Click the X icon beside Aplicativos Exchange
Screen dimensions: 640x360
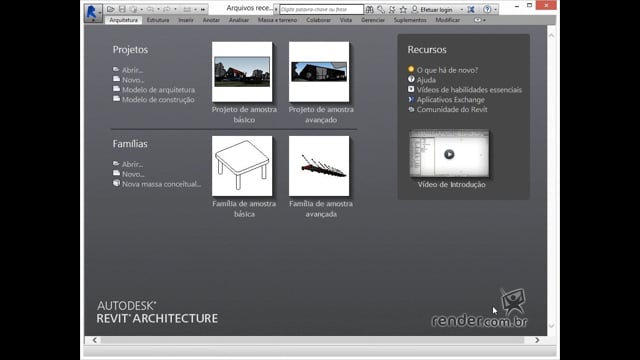click(411, 99)
